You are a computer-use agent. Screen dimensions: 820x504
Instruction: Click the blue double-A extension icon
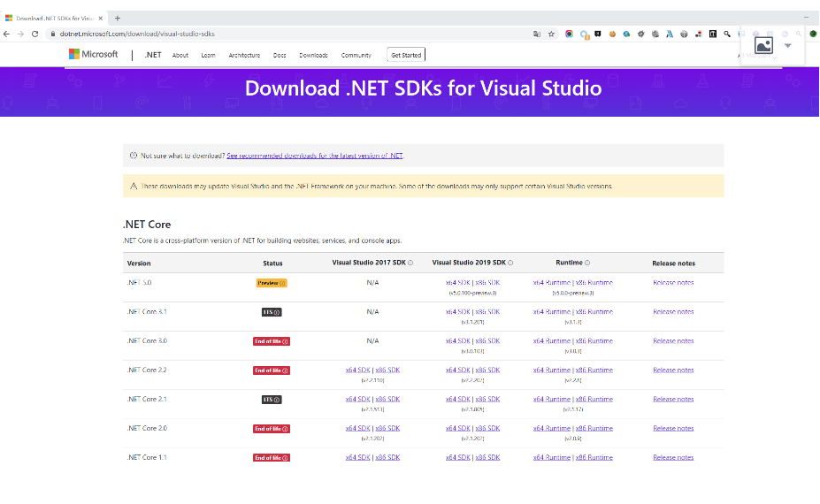click(x=670, y=34)
